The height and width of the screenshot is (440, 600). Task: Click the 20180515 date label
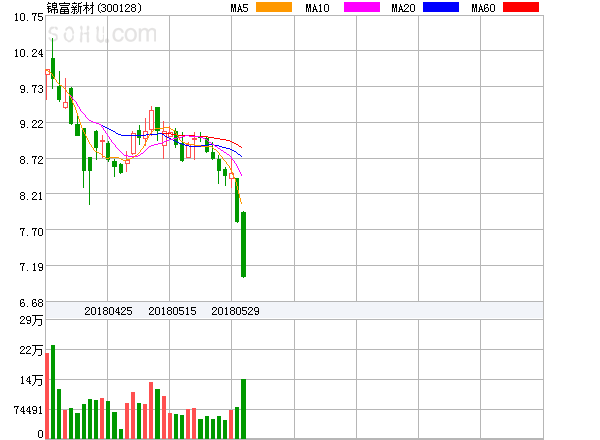172,311
